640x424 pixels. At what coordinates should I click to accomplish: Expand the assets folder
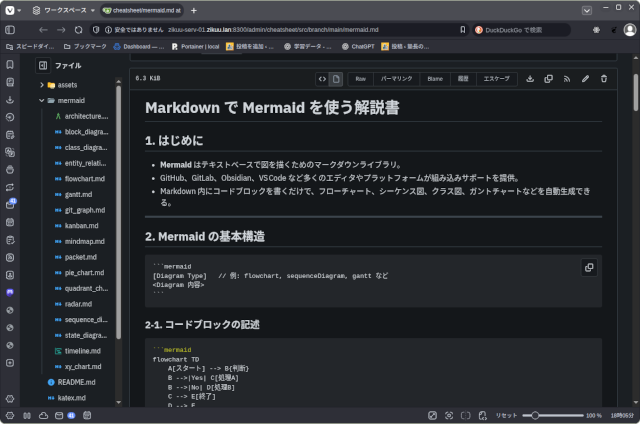[42, 85]
